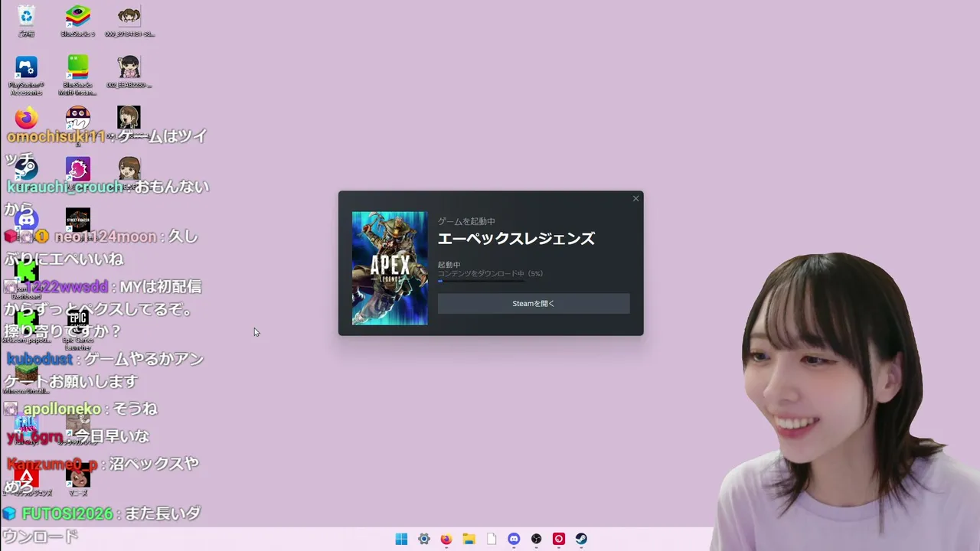Click the red app icon in taskbar

click(559, 539)
